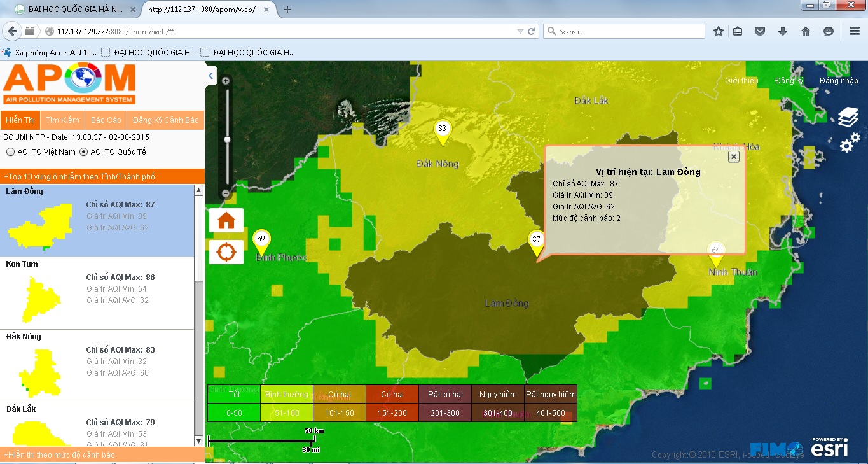Open the map layers stack icon

click(x=848, y=117)
